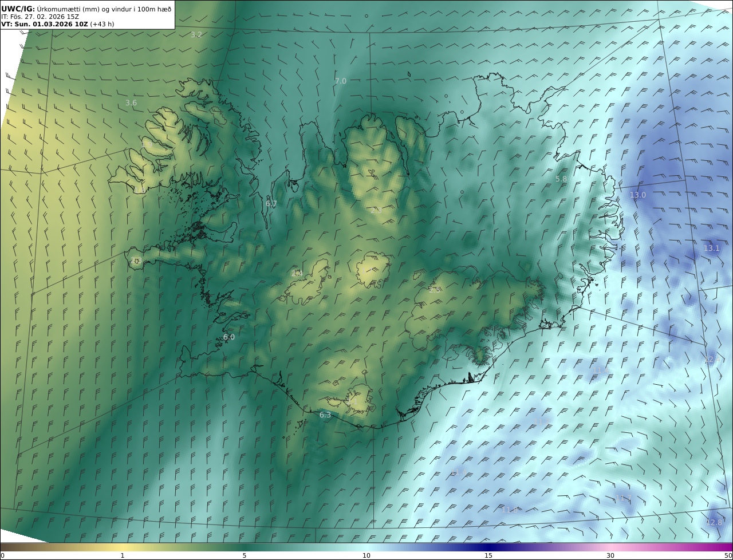Click the colorbar tick label 0
The height and width of the screenshot is (560, 733).
tap(2, 555)
